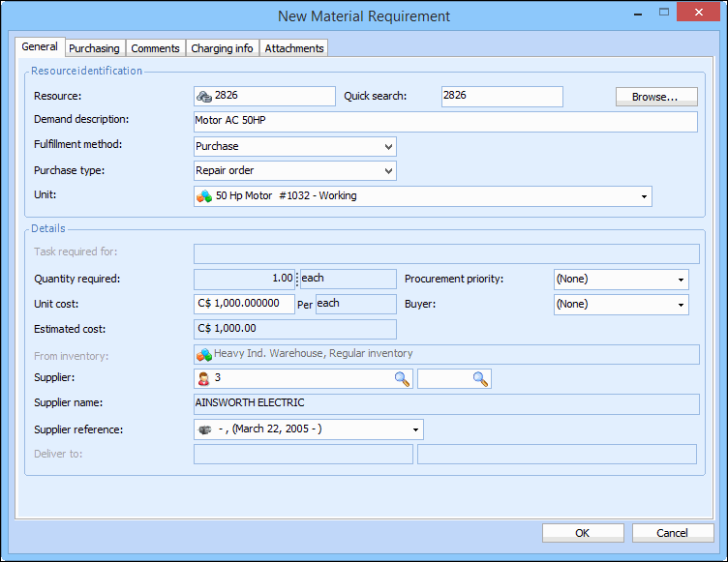This screenshot has height=562, width=728.
Task: Click the colored unit icon beside 50 Hp Motor
Action: tap(204, 196)
